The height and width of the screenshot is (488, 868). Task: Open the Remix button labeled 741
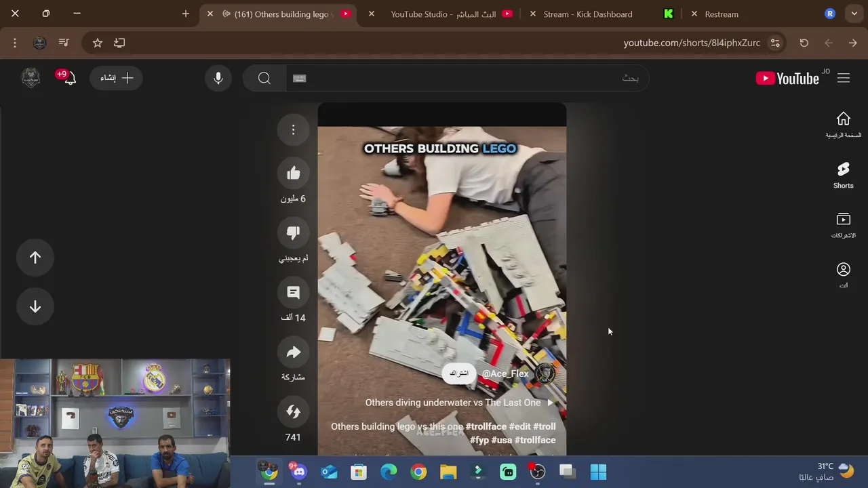pyautogui.click(x=293, y=412)
